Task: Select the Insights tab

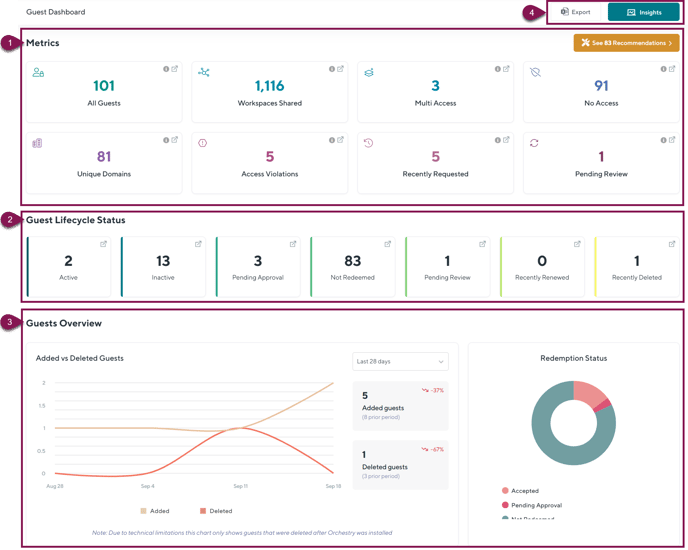Action: point(644,12)
